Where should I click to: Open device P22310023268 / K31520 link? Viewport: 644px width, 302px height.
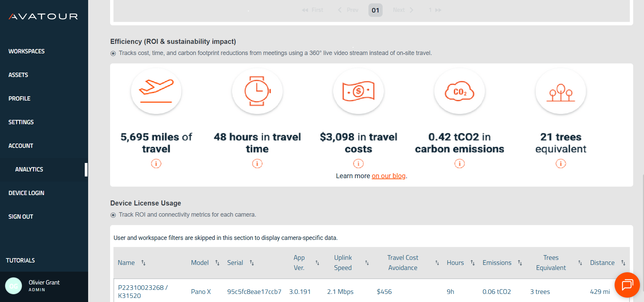point(143,292)
